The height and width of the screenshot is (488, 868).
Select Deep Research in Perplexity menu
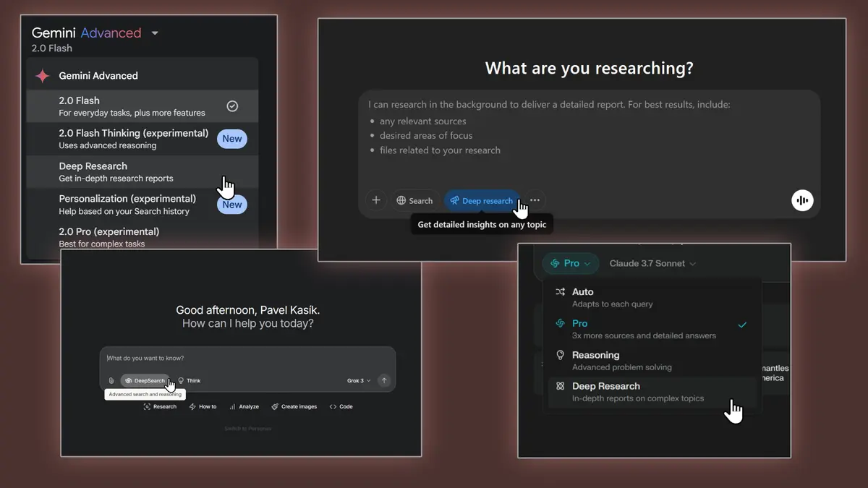pos(652,392)
